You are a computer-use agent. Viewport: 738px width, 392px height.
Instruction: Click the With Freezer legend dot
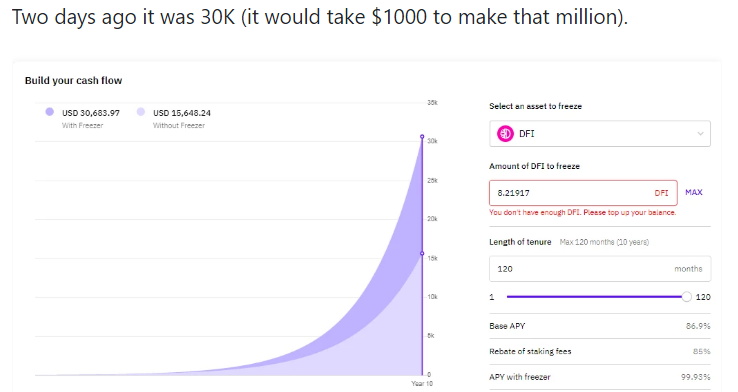[49, 112]
